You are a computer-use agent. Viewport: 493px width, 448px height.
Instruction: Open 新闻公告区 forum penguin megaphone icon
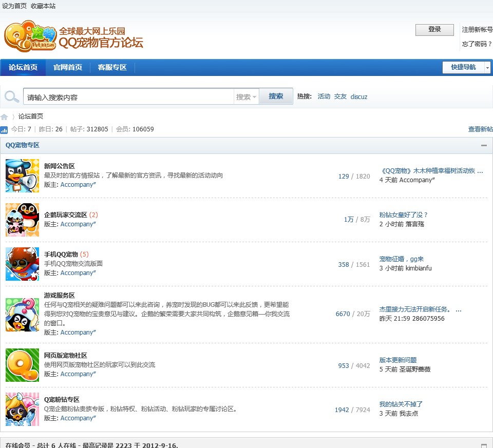point(22,176)
